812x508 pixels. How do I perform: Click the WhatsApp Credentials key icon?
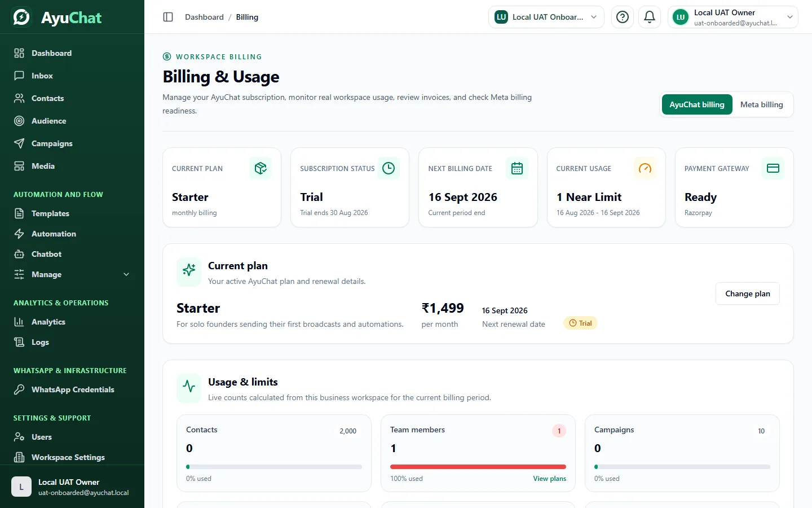pos(19,389)
